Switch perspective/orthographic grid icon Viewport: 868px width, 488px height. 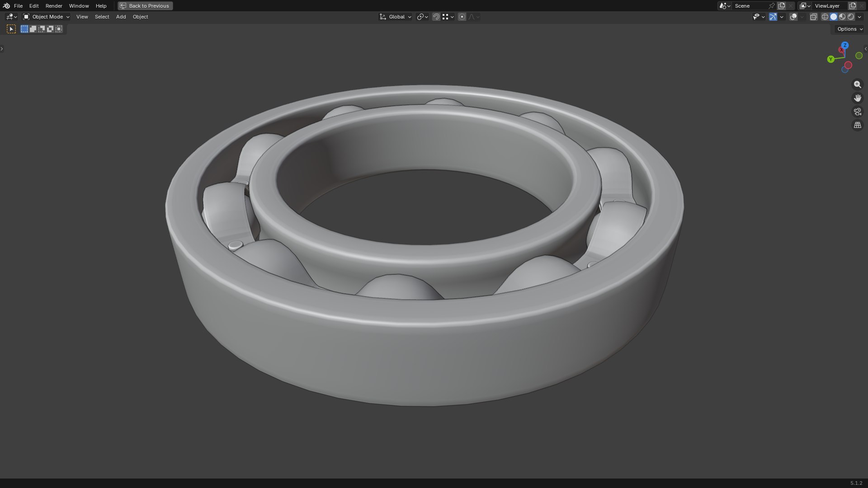857,125
